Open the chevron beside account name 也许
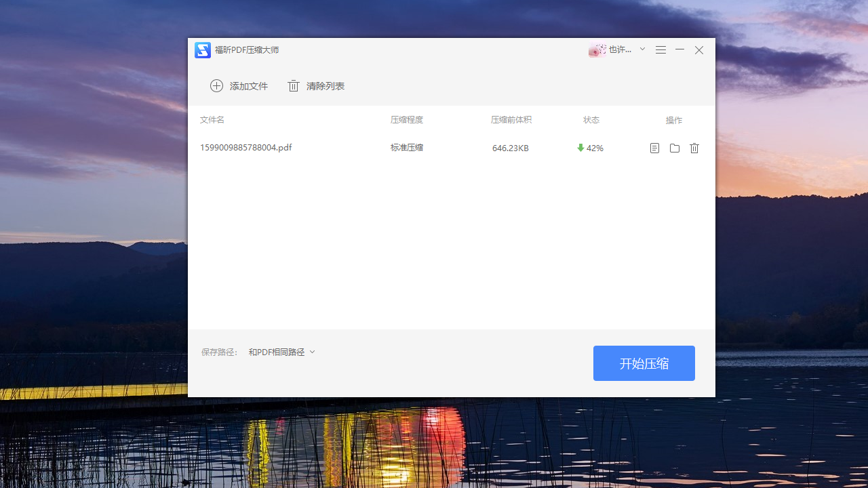The height and width of the screenshot is (488, 868). pyautogui.click(x=642, y=49)
